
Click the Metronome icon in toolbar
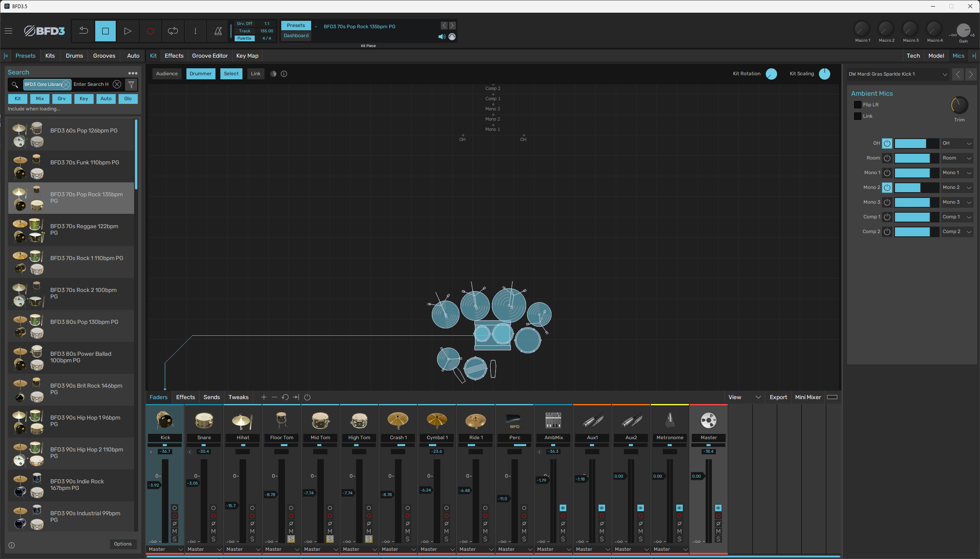[x=218, y=31]
